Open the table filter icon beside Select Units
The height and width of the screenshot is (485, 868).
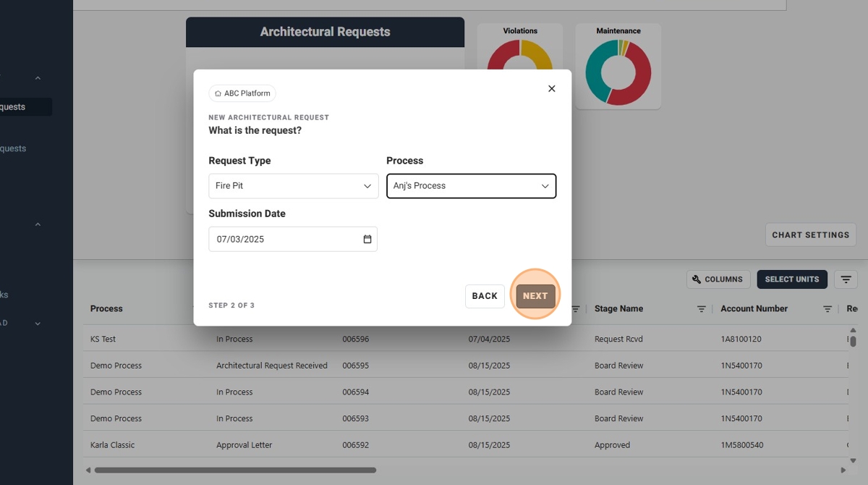tap(846, 279)
